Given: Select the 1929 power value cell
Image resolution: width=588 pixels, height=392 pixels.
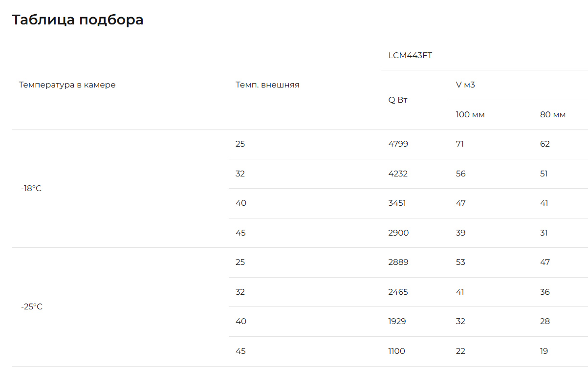Looking at the screenshot, I should (397, 322).
